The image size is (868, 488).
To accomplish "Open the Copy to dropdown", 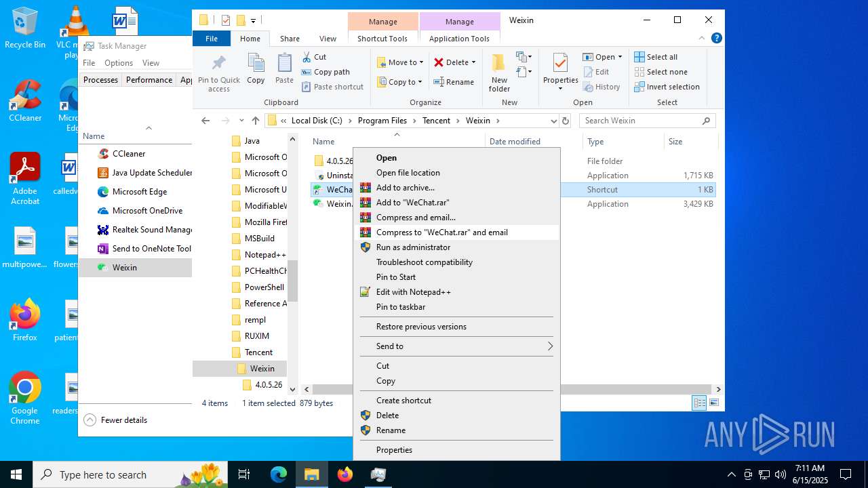I will pyautogui.click(x=400, y=82).
